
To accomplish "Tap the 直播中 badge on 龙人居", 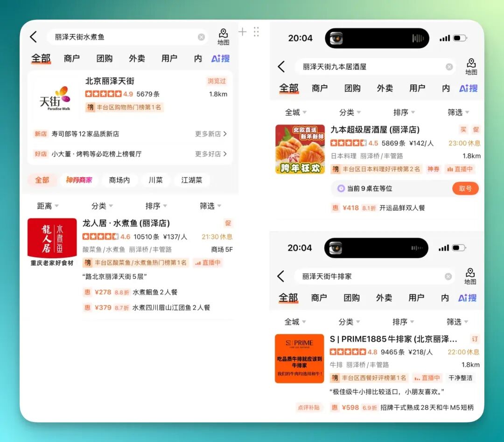I will click(208, 263).
